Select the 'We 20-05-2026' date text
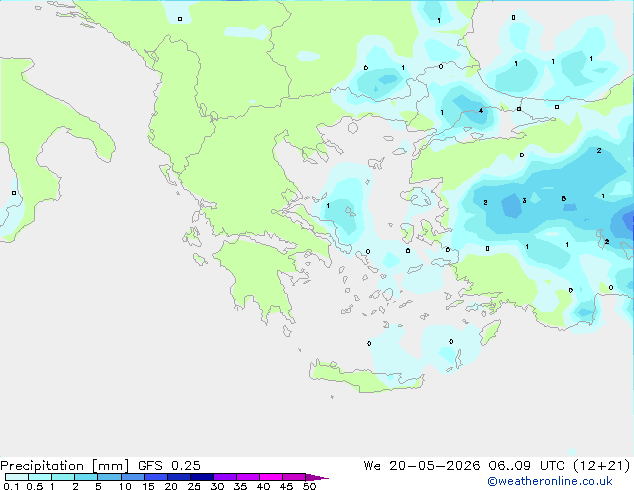634x490 pixels. tap(422, 466)
